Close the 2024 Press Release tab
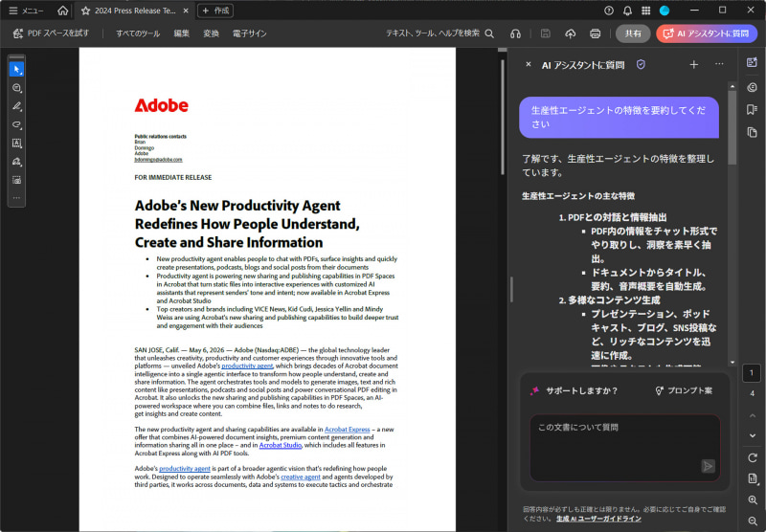 [186, 11]
